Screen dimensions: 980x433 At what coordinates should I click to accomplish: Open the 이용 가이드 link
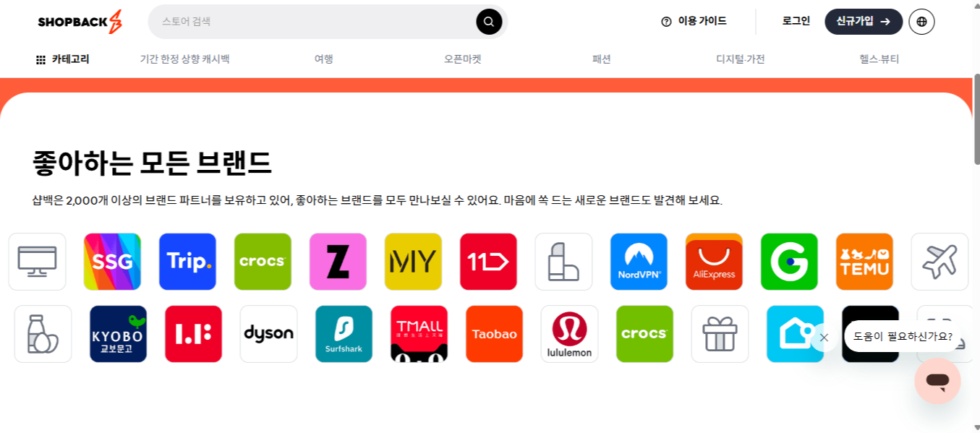tap(694, 22)
